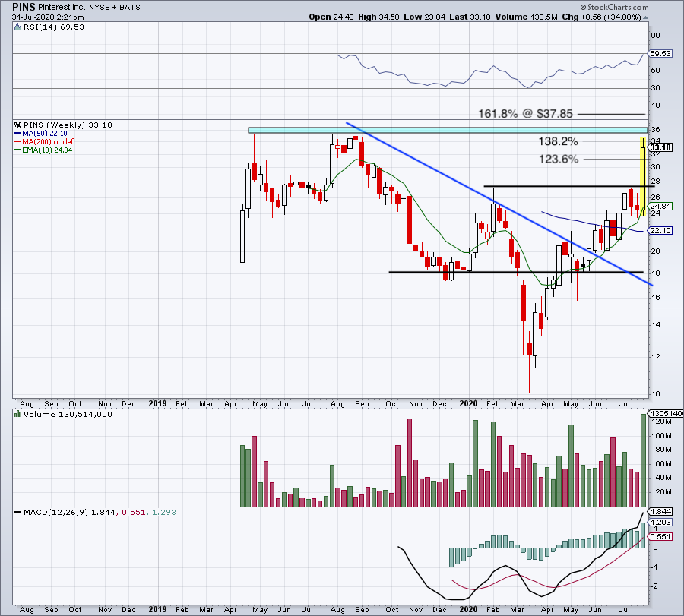Click the RSI panel icon beside RSI(14)
Image resolution: width=684 pixels, height=616 pixels.
point(18,27)
